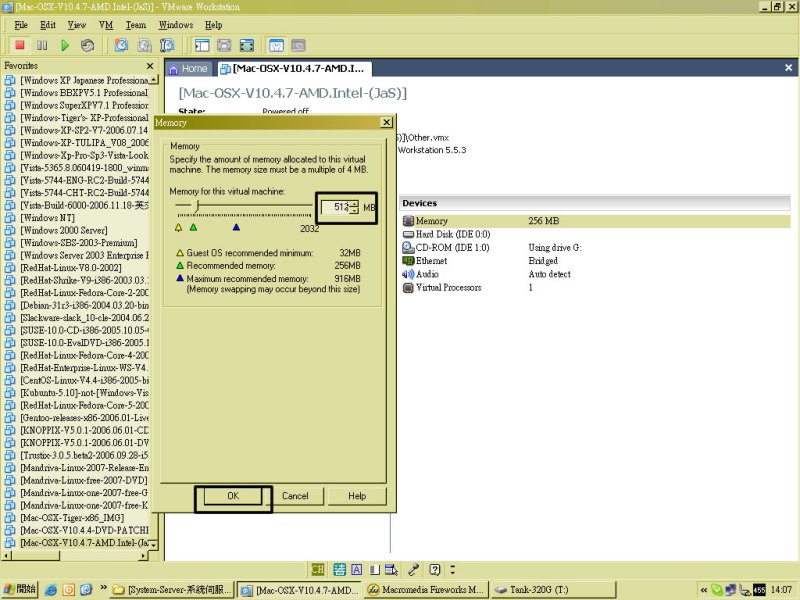The image size is (800, 600).
Task: Click the red Power Off toolbar icon
Action: pos(20,45)
